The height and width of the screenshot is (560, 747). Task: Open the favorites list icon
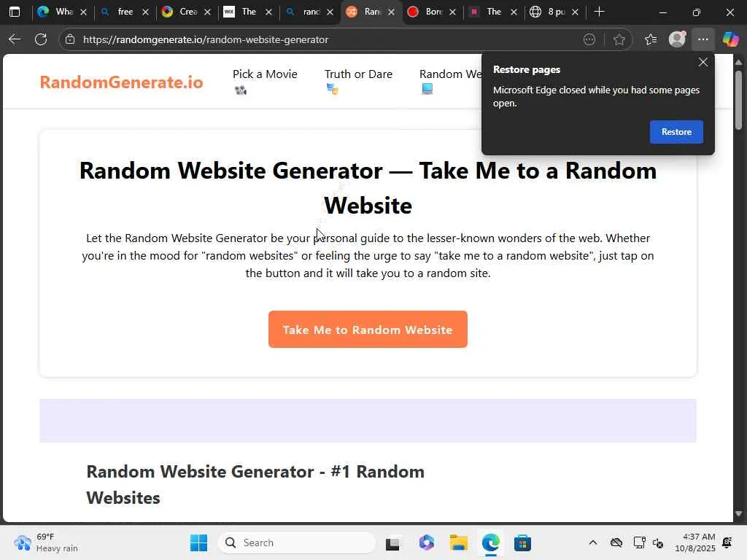coord(651,39)
